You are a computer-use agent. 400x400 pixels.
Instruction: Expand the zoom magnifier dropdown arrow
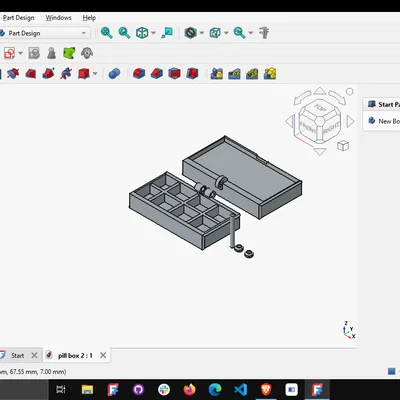point(251,33)
